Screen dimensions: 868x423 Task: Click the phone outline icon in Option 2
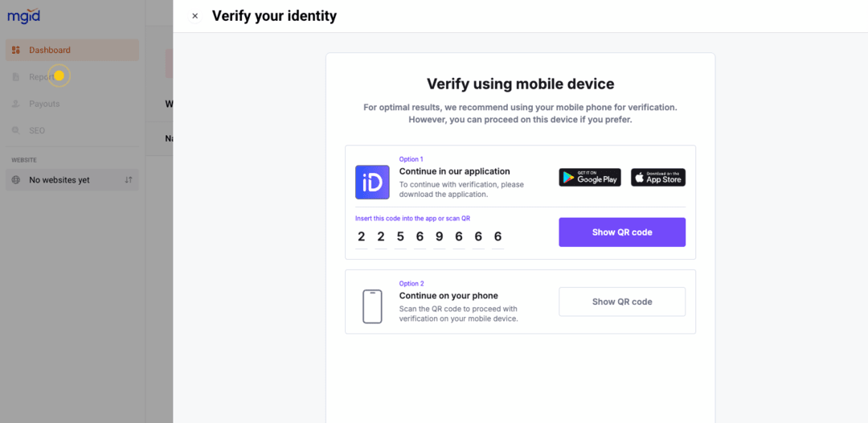[372, 306]
